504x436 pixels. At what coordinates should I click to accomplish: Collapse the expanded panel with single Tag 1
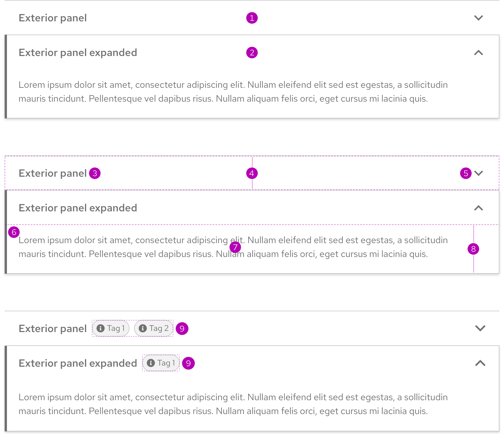[480, 363]
